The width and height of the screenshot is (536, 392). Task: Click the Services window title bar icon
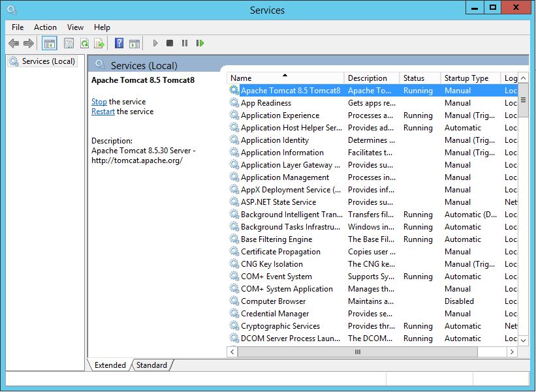12,10
